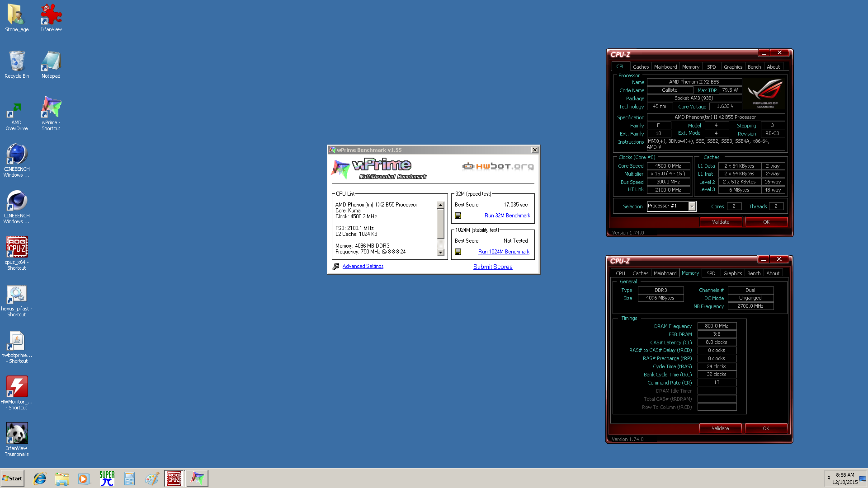This screenshot has width=868, height=488.
Task: Save 1024M score with floppy icon
Action: click(458, 252)
